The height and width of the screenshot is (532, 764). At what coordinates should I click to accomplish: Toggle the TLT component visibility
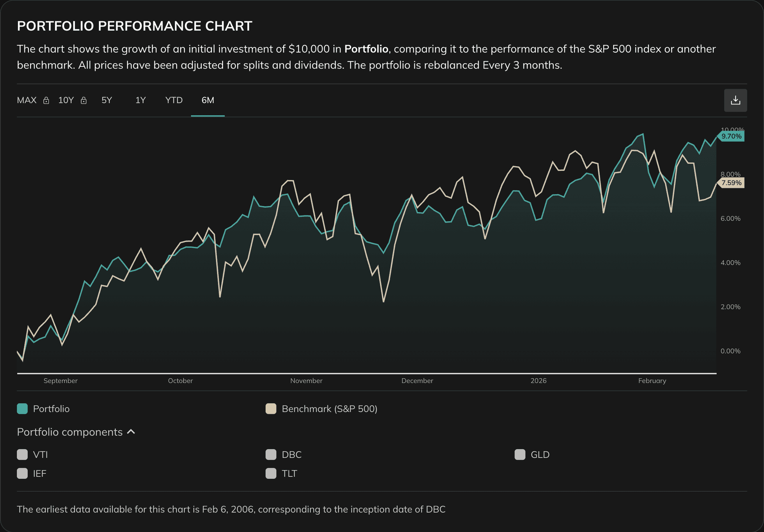(x=271, y=473)
